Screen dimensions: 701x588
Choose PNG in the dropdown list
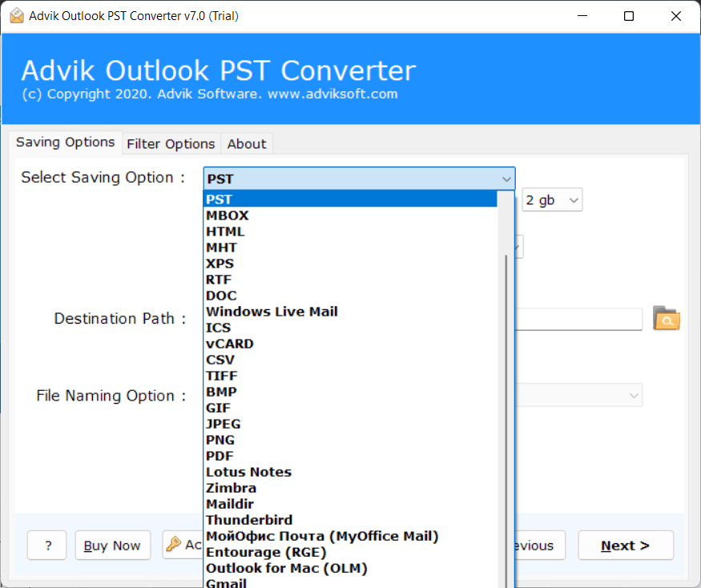tap(350, 440)
